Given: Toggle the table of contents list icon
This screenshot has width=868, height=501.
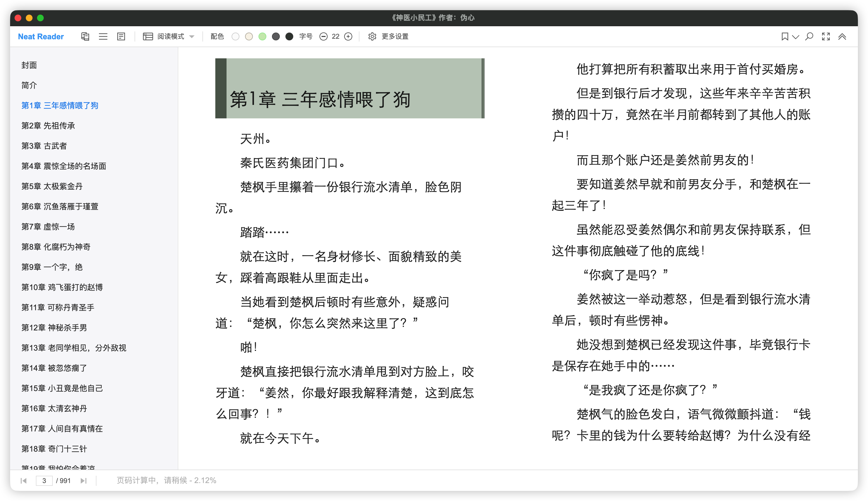Looking at the screenshot, I should pyautogui.click(x=103, y=36).
